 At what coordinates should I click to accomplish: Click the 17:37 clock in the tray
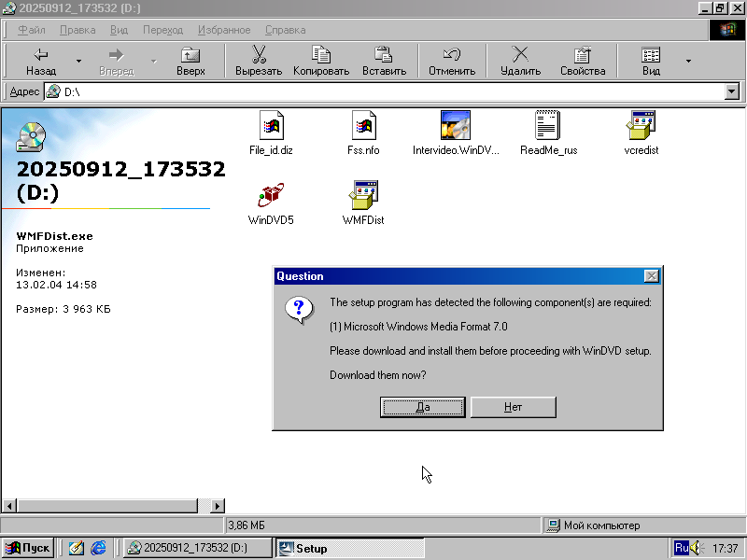click(x=726, y=549)
